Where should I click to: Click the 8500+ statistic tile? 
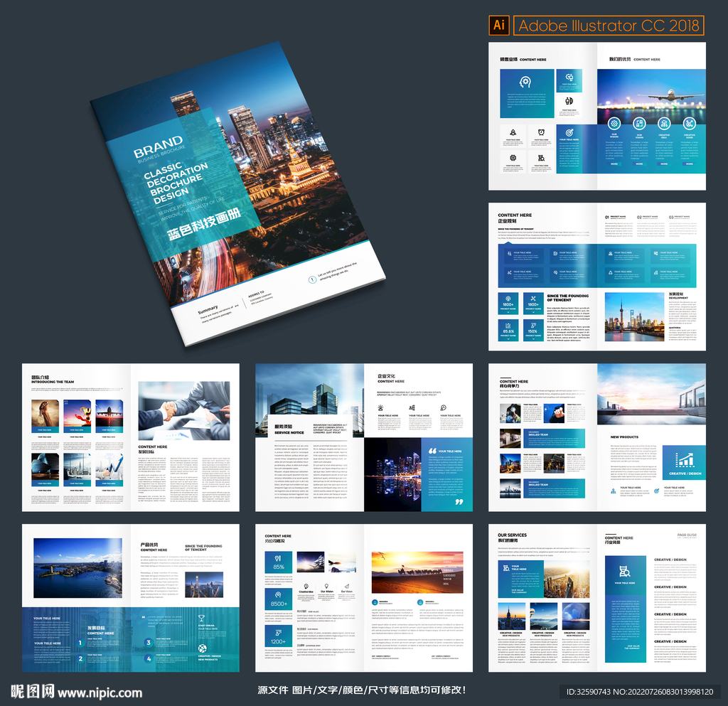(279, 599)
